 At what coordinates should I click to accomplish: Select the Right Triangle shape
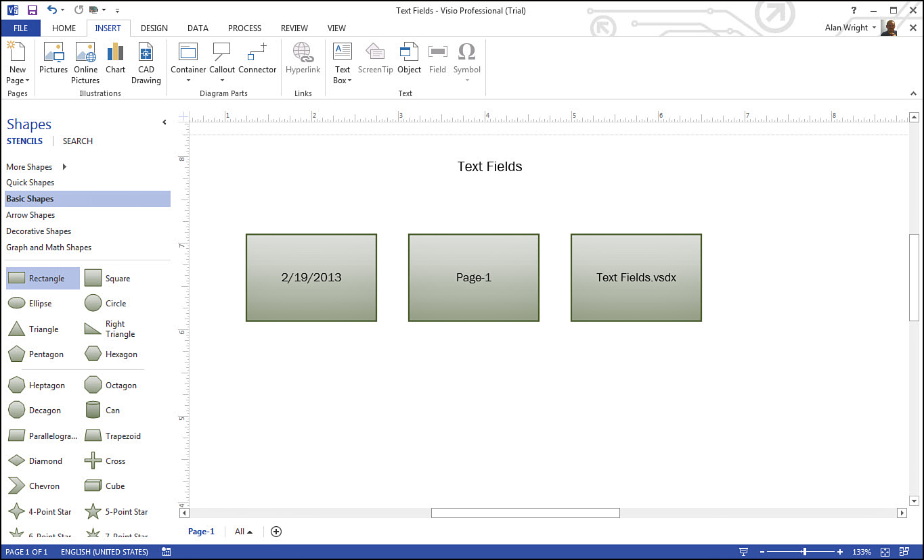tap(110, 329)
